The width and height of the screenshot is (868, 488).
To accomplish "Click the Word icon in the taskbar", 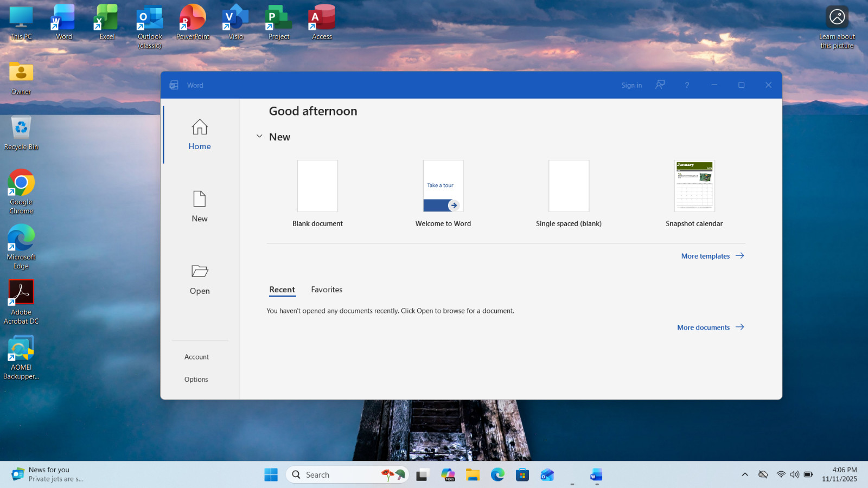I will click(597, 475).
